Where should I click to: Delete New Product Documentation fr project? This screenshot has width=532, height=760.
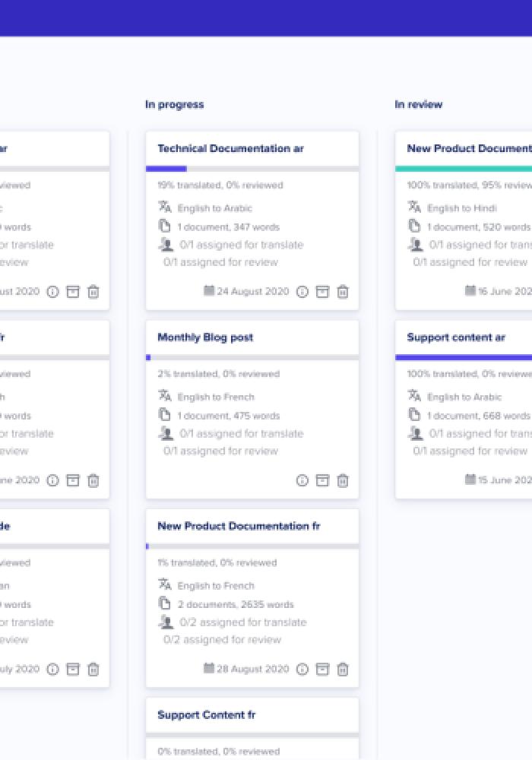343,670
